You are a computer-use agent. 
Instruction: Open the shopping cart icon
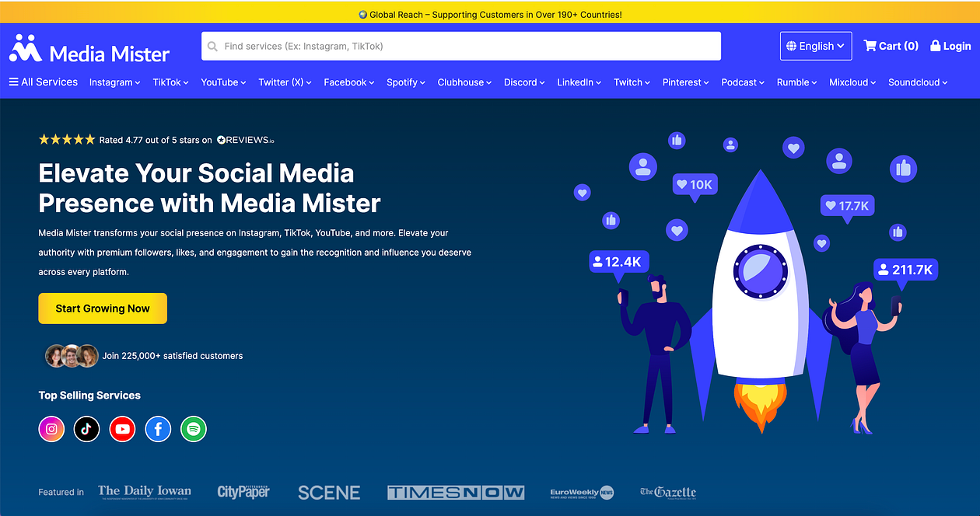tap(870, 46)
